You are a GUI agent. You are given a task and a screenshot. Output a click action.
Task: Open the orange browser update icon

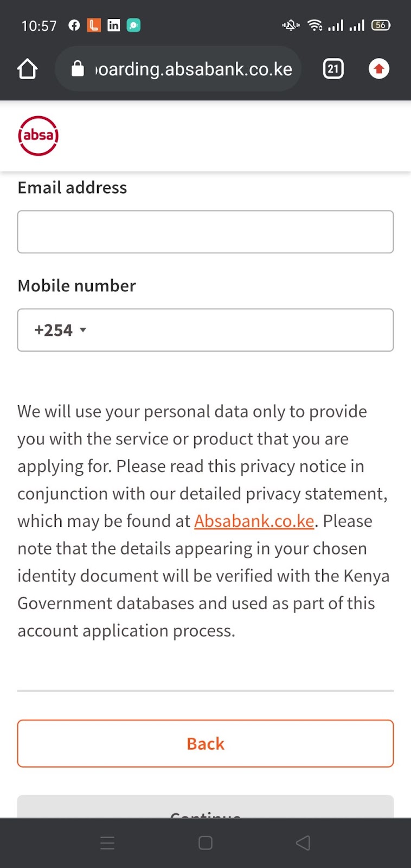(x=378, y=68)
